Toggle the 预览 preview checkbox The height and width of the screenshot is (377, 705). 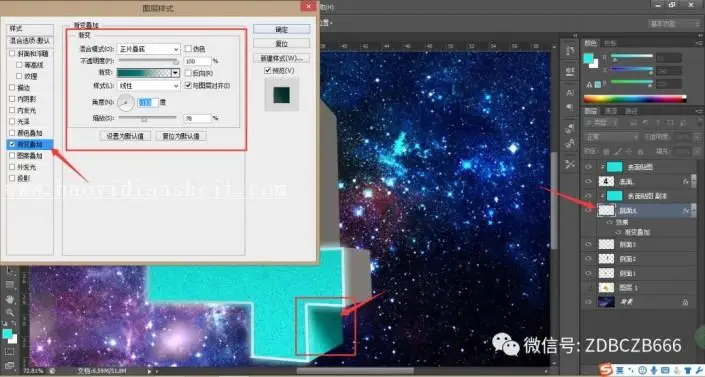tap(268, 71)
